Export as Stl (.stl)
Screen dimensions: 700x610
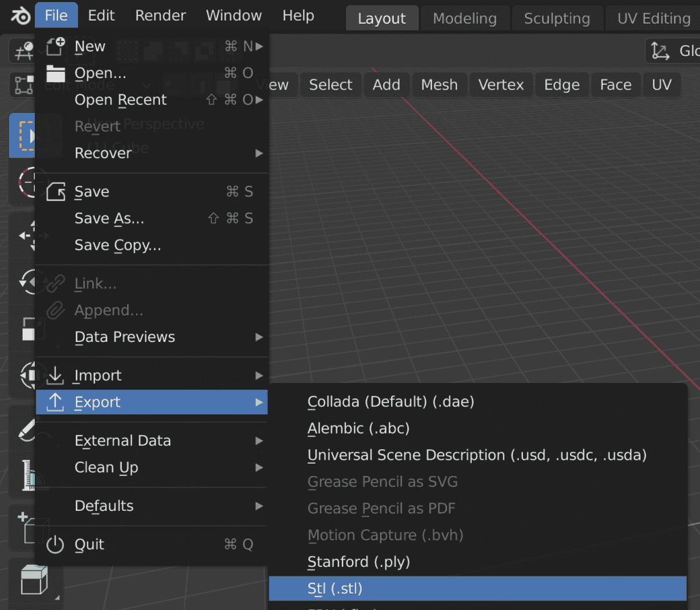click(478, 589)
